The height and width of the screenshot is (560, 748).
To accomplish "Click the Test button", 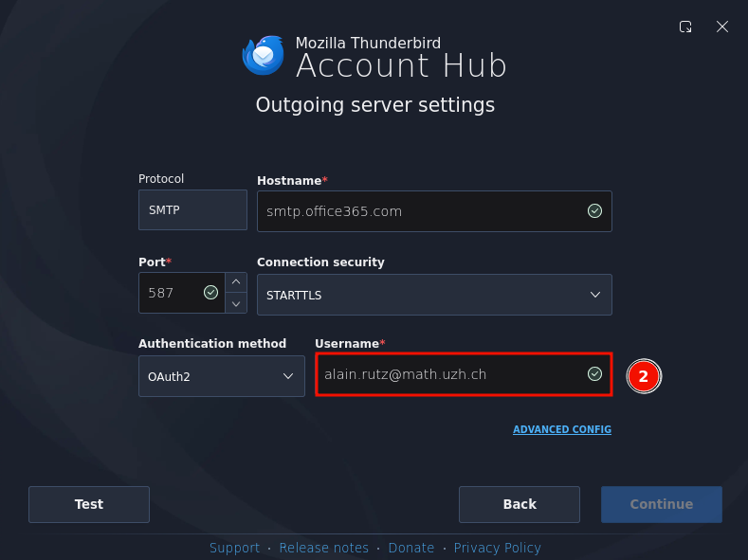I will coord(89,504).
